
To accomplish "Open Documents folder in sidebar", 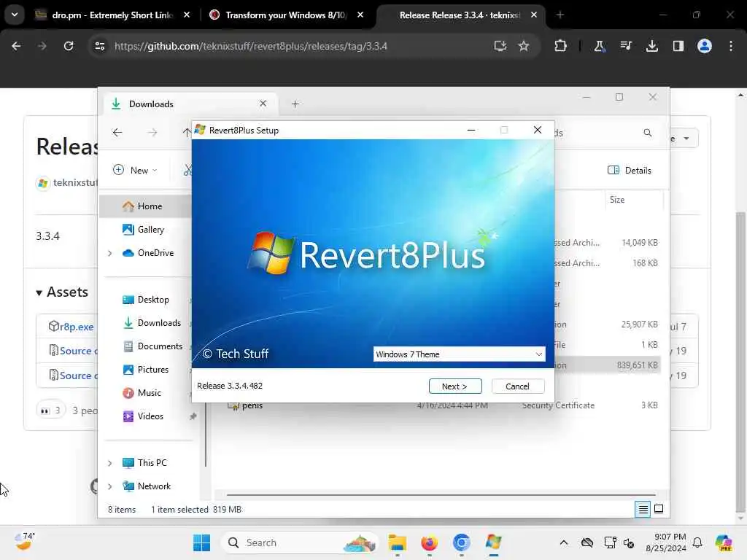I will (x=152, y=346).
